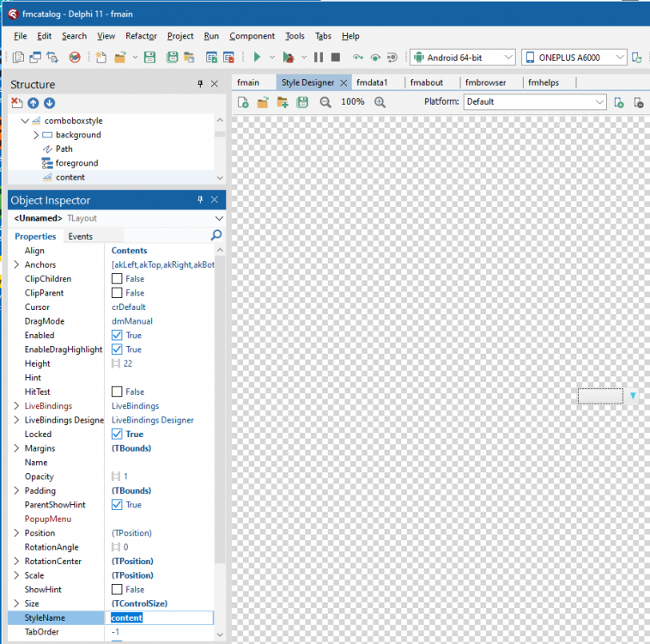Click the Trace Into icon
Image resolution: width=650 pixels, height=644 pixels.
[358, 58]
